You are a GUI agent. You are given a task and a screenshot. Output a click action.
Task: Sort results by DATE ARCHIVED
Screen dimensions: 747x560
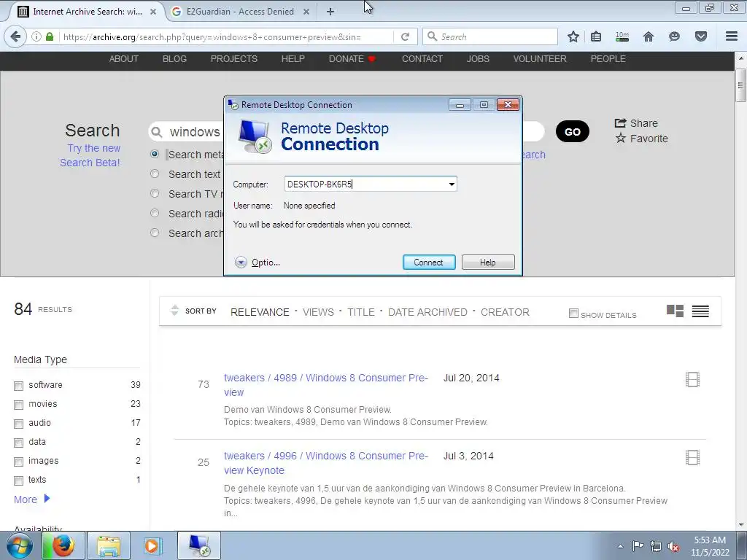click(427, 312)
